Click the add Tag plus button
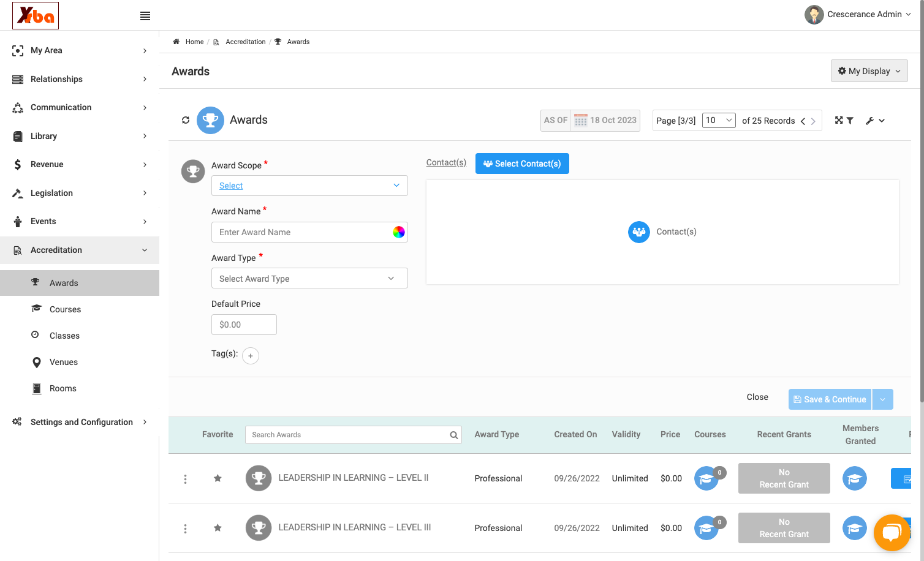 tap(251, 356)
